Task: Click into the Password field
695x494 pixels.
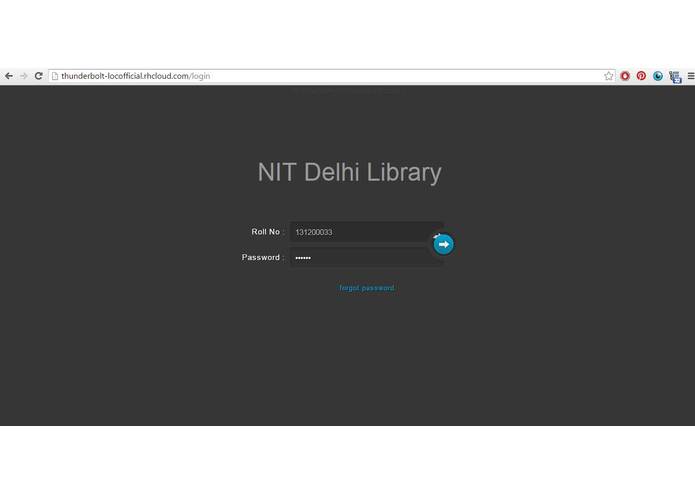Action: tap(366, 257)
